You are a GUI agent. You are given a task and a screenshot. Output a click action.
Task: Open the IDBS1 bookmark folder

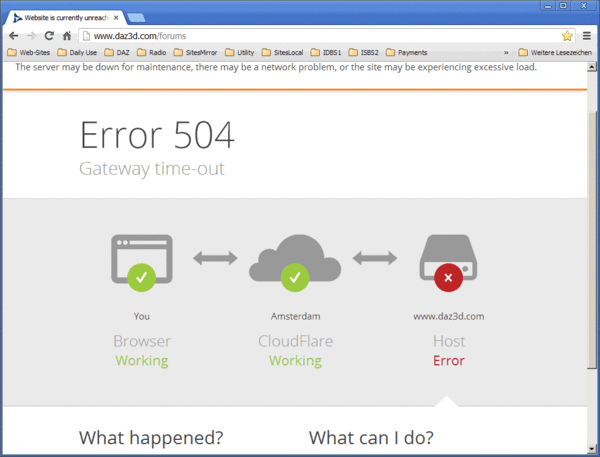point(326,52)
